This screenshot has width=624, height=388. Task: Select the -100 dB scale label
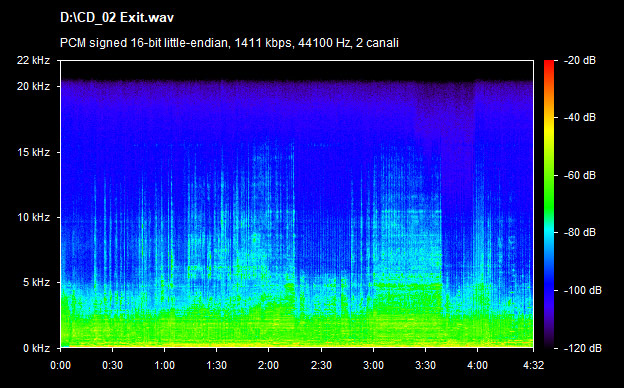coord(583,290)
